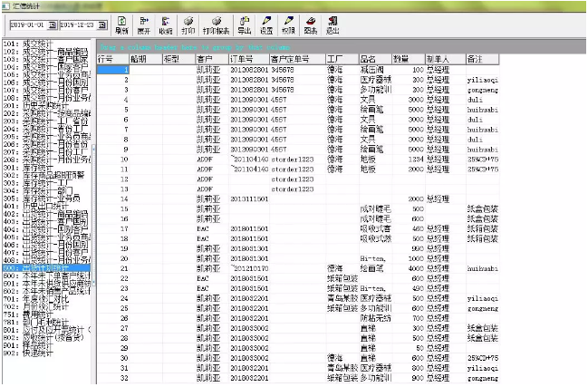
Task: Select the highlighted row number 1 cell
Action: click(x=113, y=70)
